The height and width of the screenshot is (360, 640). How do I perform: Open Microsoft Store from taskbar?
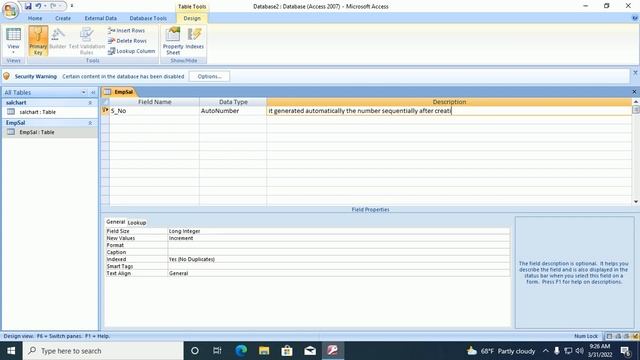coord(287,351)
